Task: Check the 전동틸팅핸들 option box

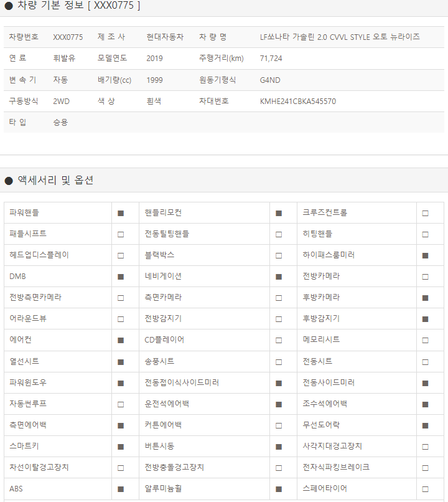Action: 279,234
